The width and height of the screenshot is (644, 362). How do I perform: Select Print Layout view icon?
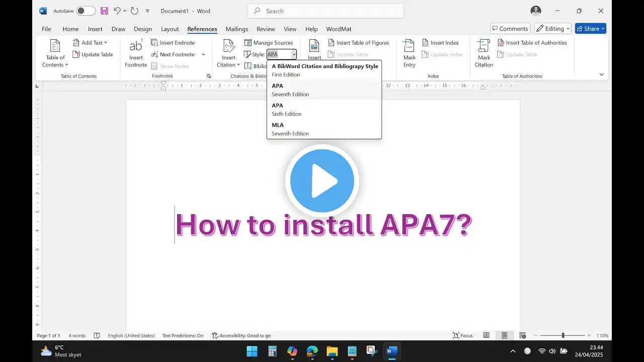pos(504,335)
